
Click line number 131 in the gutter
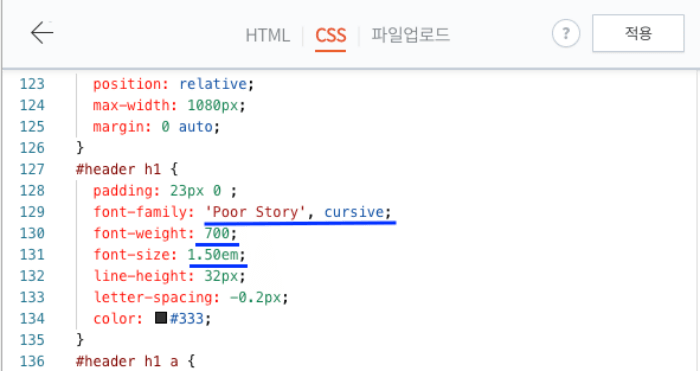pyautogui.click(x=32, y=254)
